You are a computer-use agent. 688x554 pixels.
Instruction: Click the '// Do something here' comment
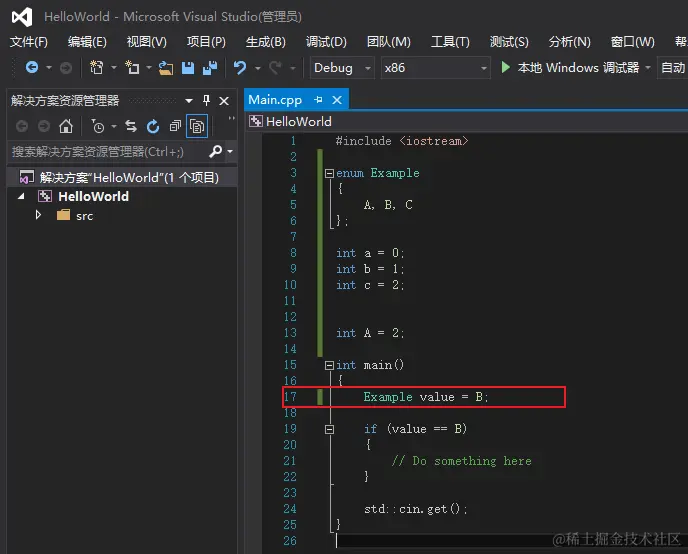(462, 461)
